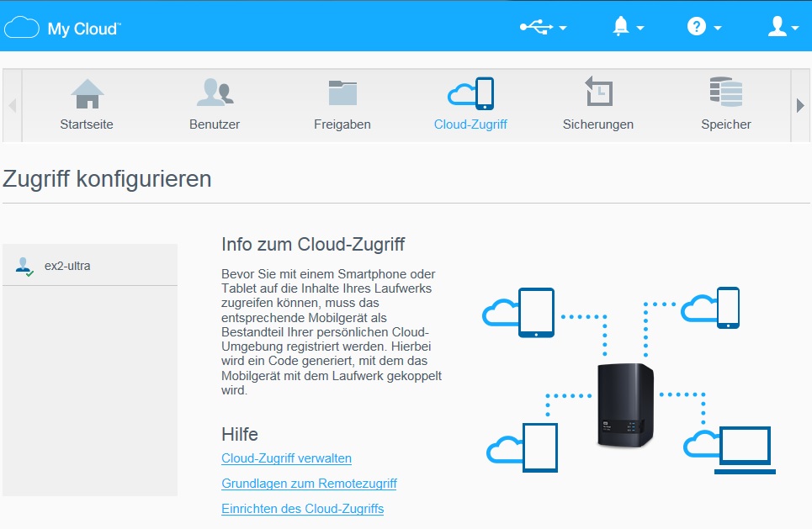This screenshot has width=812, height=529.
Task: Select the Cloud-Zugriff tab label
Action: (470, 124)
